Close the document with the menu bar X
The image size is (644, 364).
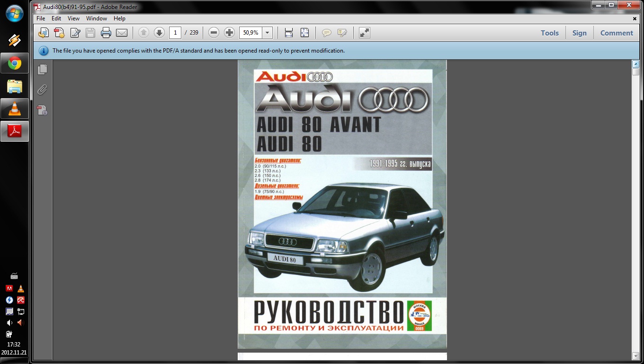[x=635, y=18]
